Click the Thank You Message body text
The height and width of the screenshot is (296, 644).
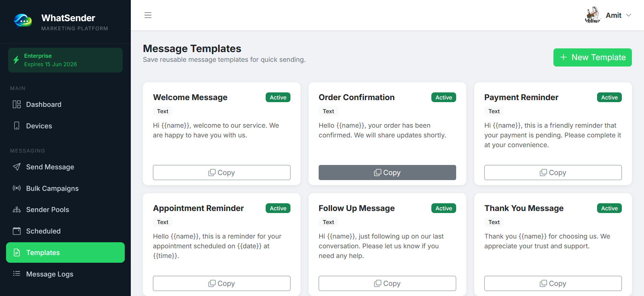pos(547,241)
